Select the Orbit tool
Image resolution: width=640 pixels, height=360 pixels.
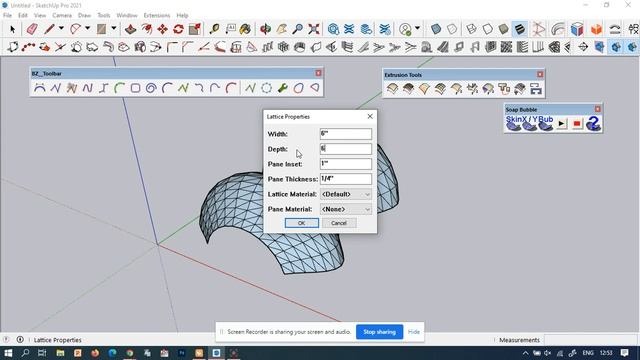click(x=265, y=29)
